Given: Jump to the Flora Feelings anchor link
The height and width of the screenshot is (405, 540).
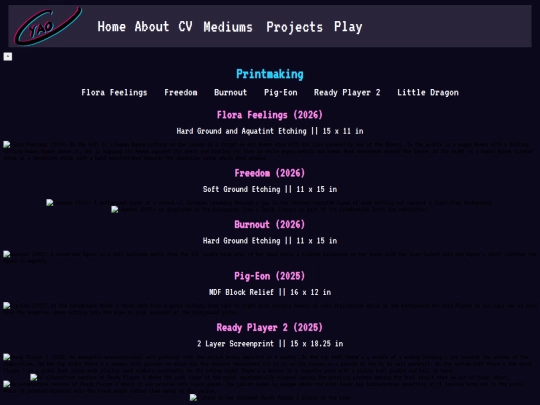Looking at the screenshot, I should (114, 93).
